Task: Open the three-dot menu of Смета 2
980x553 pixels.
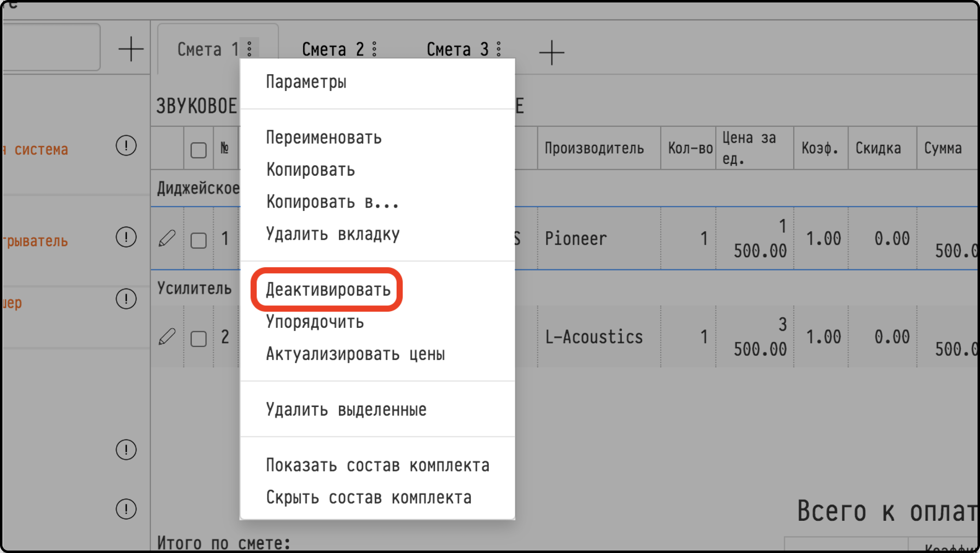Action: point(375,49)
